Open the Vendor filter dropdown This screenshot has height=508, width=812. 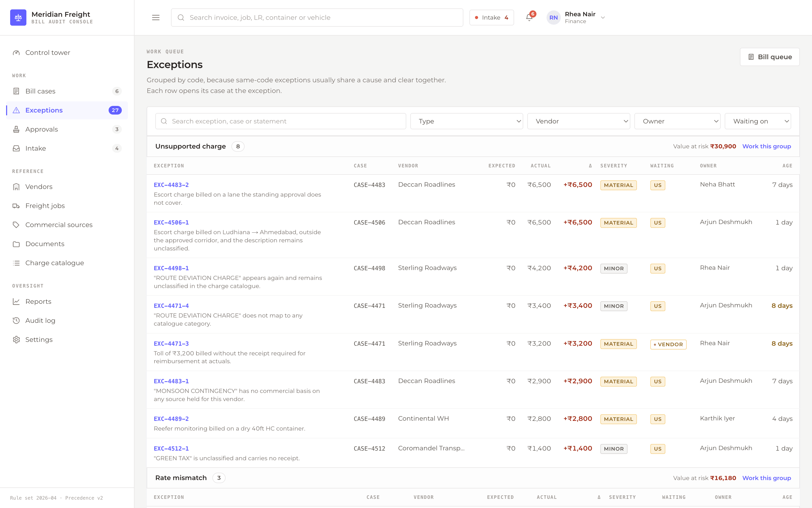tap(579, 121)
